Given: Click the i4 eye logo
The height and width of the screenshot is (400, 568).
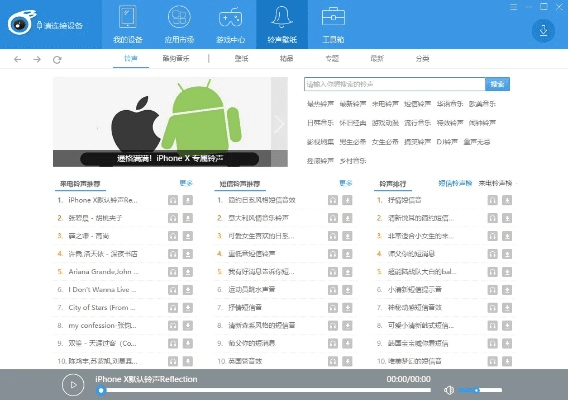Looking at the screenshot, I should 21,23.
